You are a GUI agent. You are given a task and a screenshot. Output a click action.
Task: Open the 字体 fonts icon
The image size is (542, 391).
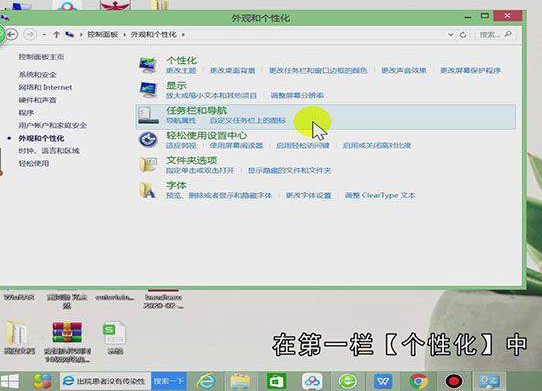point(148,190)
